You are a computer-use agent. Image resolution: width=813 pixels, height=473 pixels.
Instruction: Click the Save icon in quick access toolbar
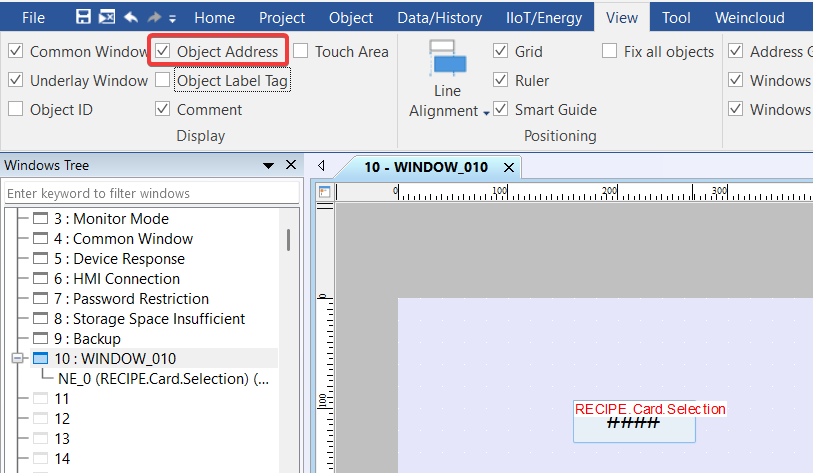coord(83,18)
